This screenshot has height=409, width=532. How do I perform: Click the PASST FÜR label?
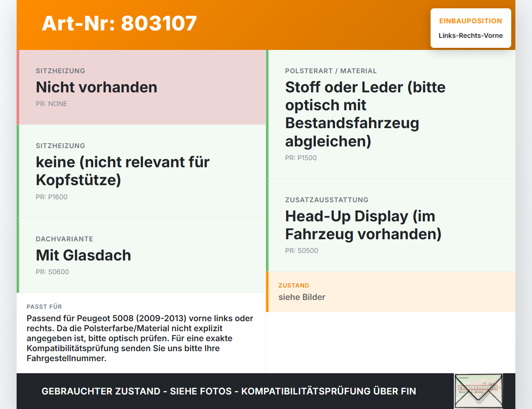[44, 307]
